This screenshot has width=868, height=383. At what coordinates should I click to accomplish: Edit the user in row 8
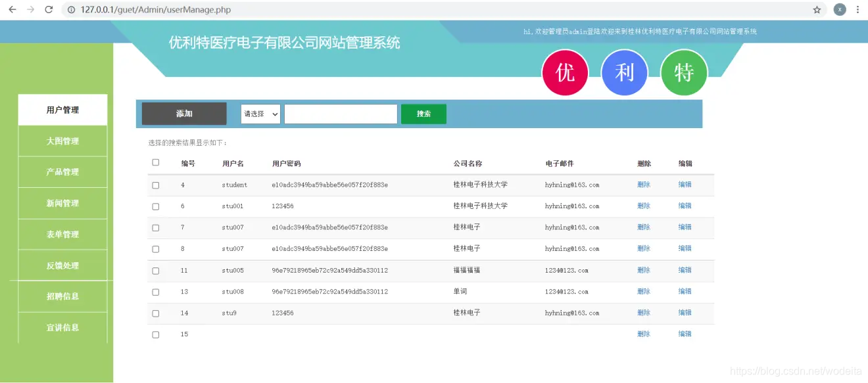[x=685, y=248]
